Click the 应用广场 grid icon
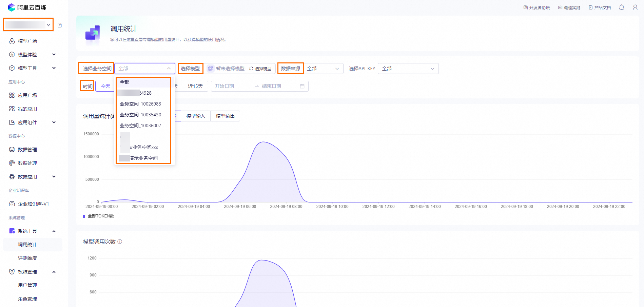The width and height of the screenshot is (644, 307). (12, 95)
